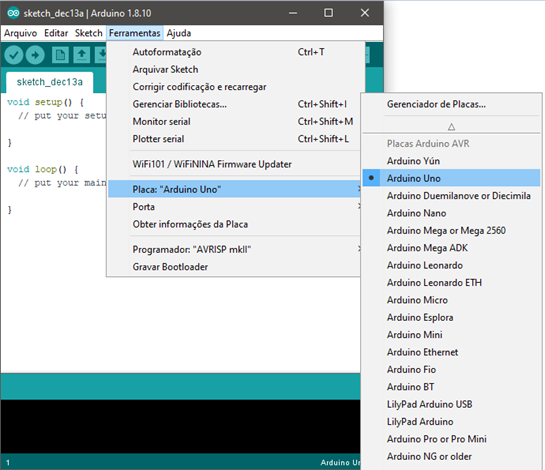The image size is (545, 470).
Task: Select Arduino NG or older
Action: pyautogui.click(x=451, y=456)
